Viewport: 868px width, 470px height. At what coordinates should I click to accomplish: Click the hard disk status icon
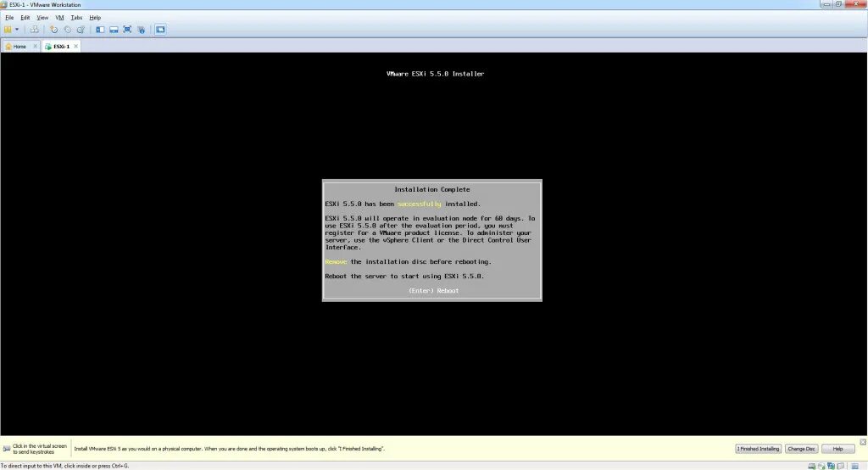tap(811, 466)
